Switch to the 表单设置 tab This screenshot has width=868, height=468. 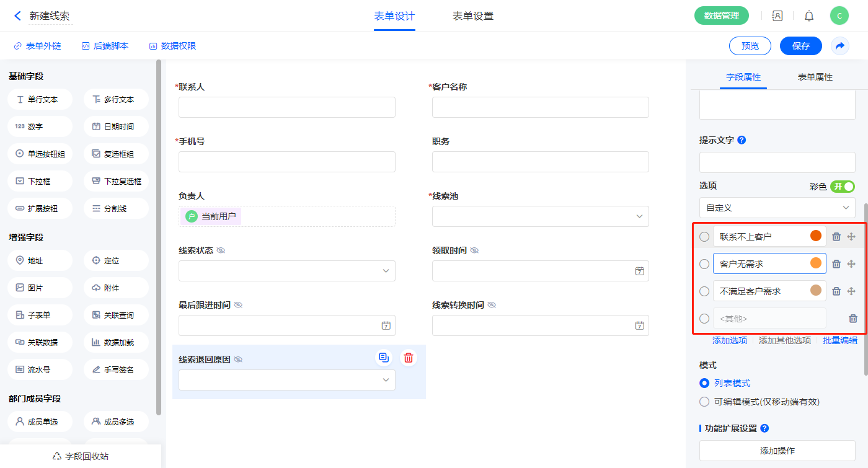point(472,16)
